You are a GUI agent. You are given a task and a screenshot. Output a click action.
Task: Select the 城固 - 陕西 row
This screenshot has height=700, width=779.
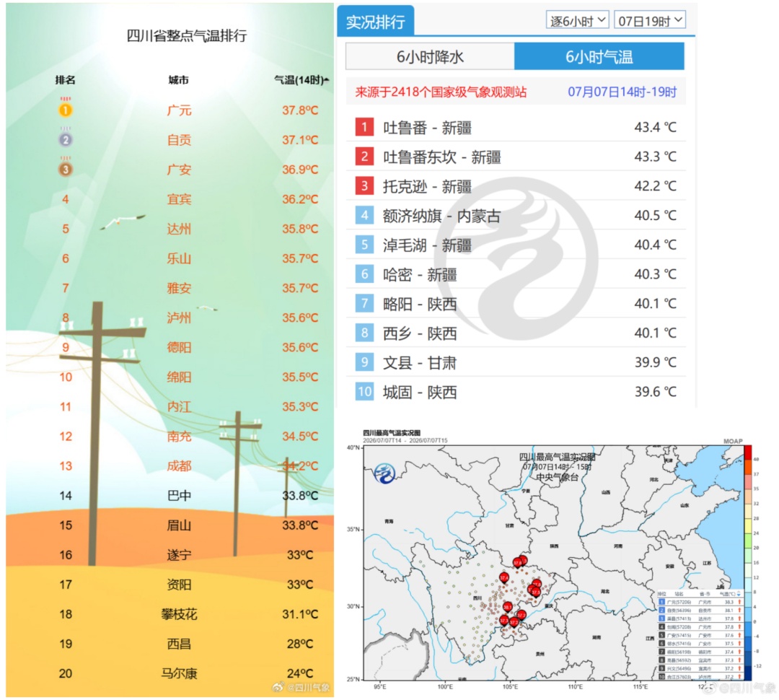pyautogui.click(x=516, y=391)
